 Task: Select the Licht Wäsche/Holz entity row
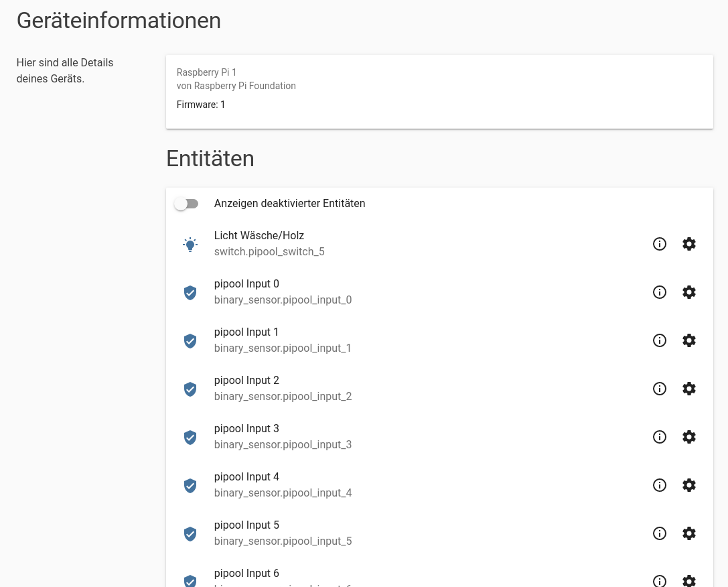point(402,244)
